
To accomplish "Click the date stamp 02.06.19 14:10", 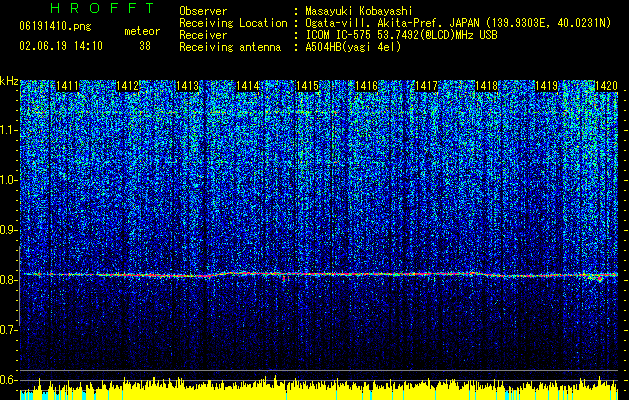I will point(61,46).
